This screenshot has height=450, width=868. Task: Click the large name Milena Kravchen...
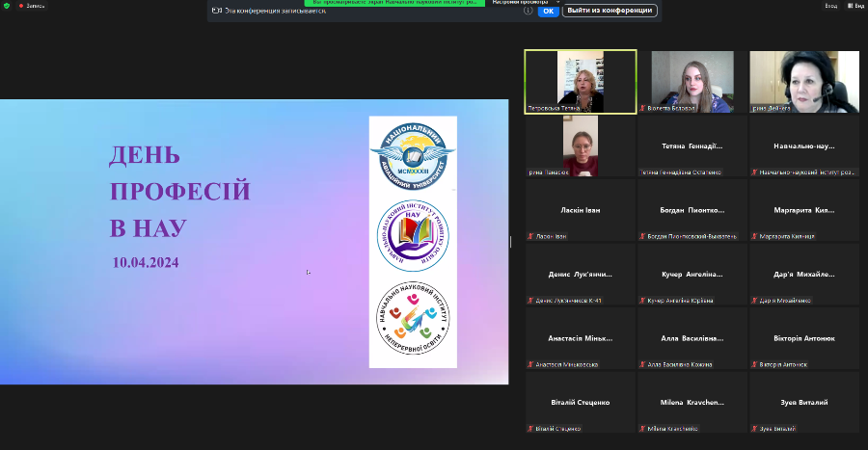click(x=692, y=403)
